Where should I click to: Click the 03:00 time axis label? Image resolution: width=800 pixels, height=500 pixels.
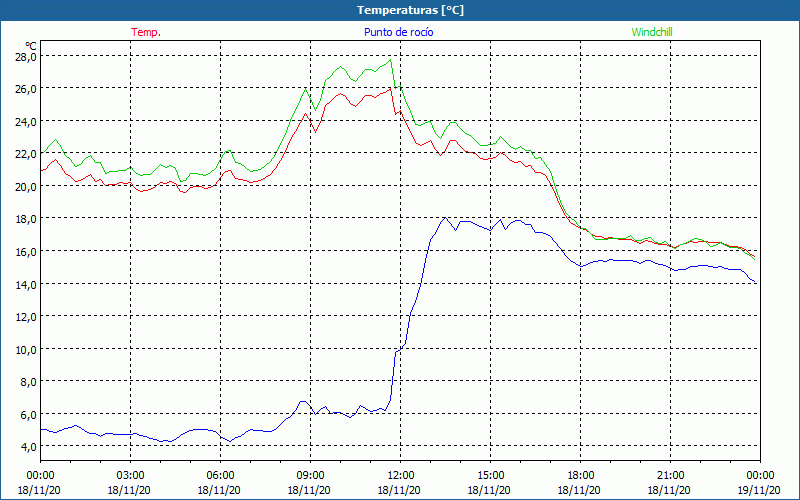pos(130,475)
